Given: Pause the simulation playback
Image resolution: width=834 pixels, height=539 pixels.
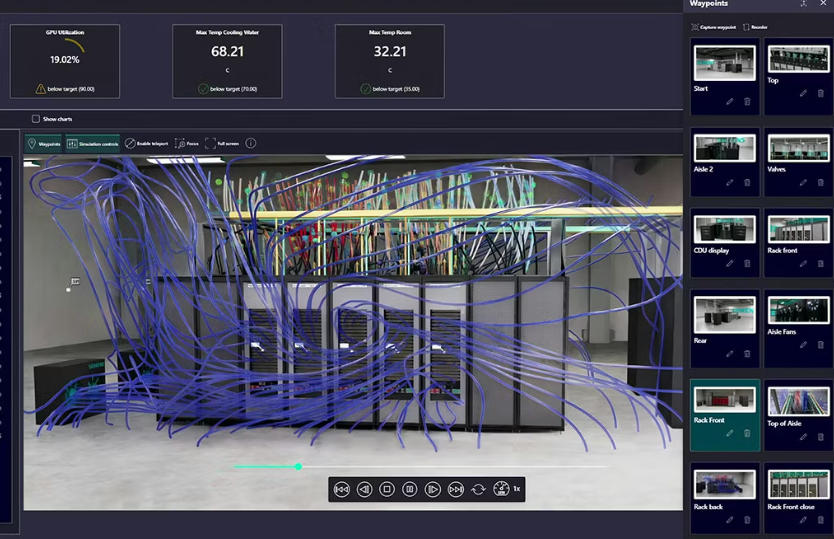Looking at the screenshot, I should click(x=410, y=489).
